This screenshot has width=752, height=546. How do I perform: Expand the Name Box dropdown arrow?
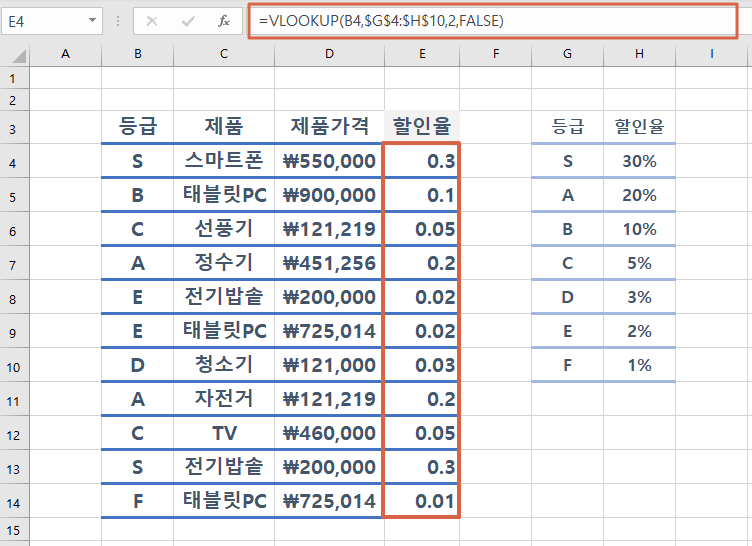(x=92, y=21)
